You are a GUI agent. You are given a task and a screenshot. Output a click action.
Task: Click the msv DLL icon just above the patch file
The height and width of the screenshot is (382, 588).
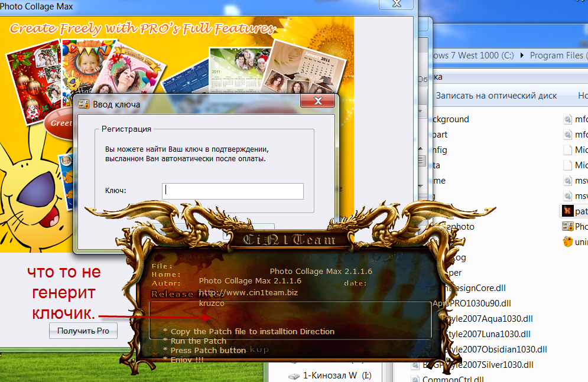[568, 195]
